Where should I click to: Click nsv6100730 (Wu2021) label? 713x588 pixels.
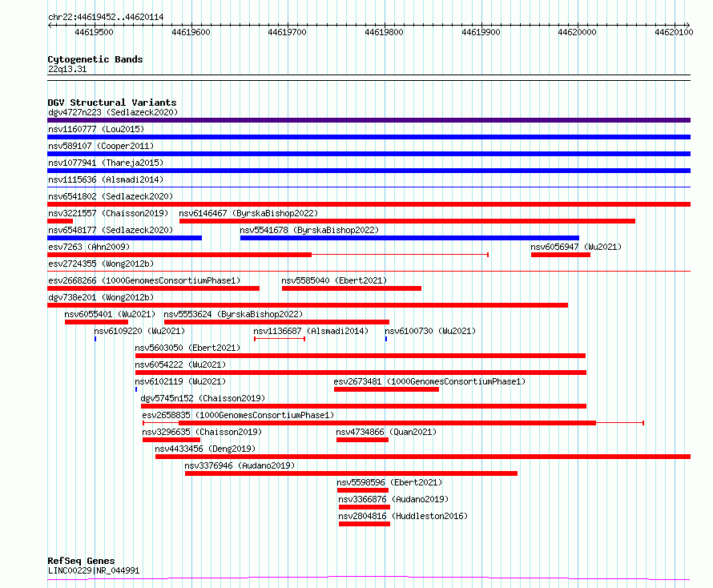pos(430,331)
